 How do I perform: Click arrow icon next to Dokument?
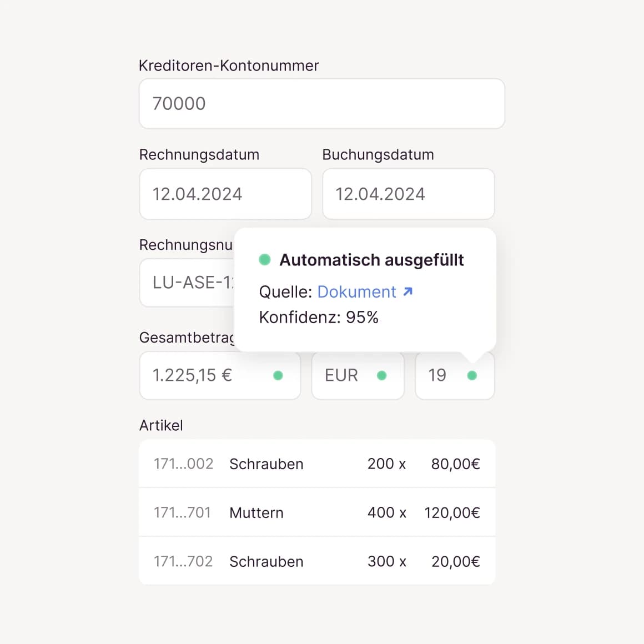pos(408,291)
